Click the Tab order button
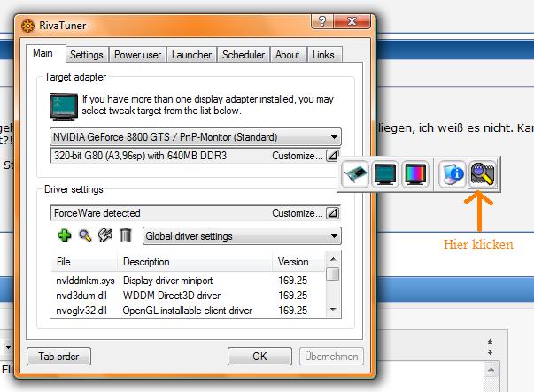 click(x=58, y=357)
